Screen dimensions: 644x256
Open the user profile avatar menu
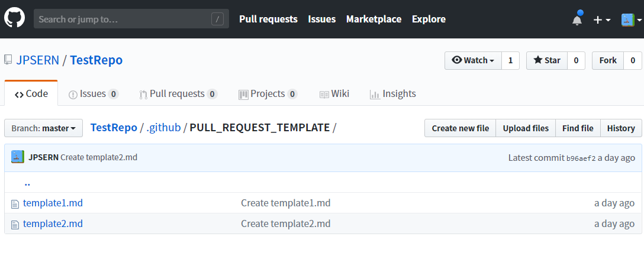pyautogui.click(x=631, y=20)
